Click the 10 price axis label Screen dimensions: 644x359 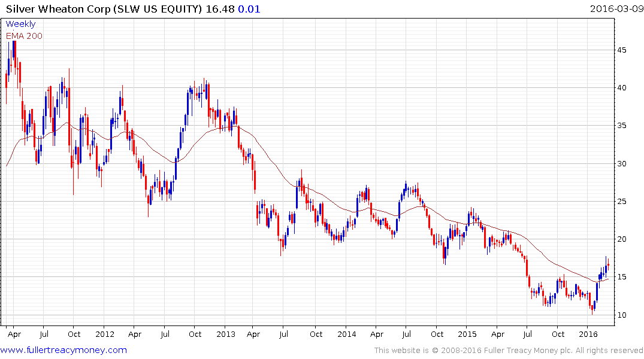coord(621,315)
